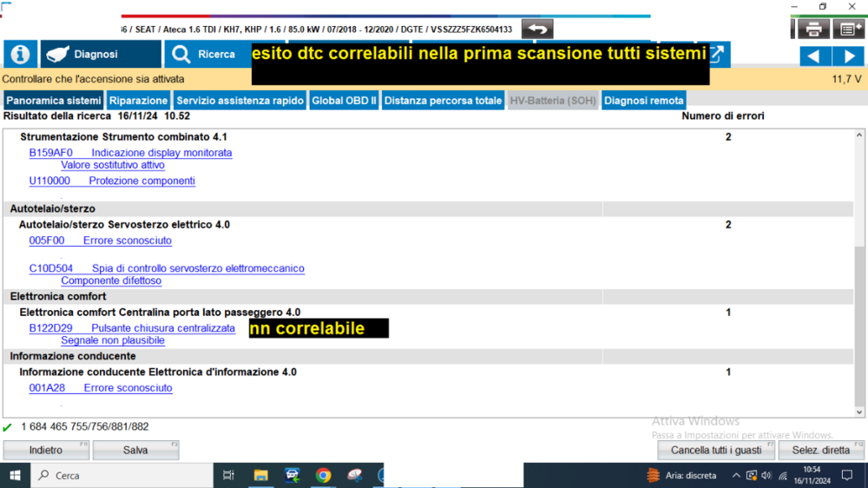
Task: Click the green check status icon
Action: pos(7,427)
